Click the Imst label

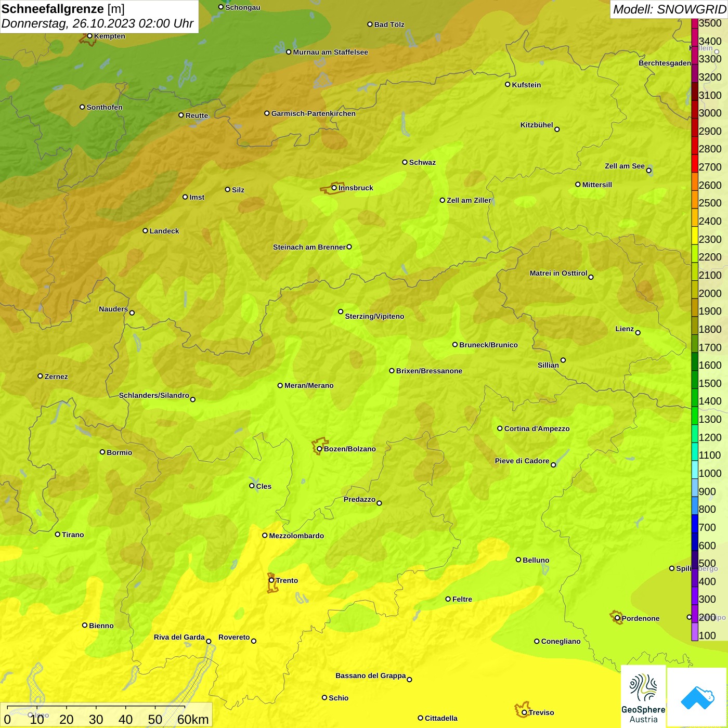[197, 197]
